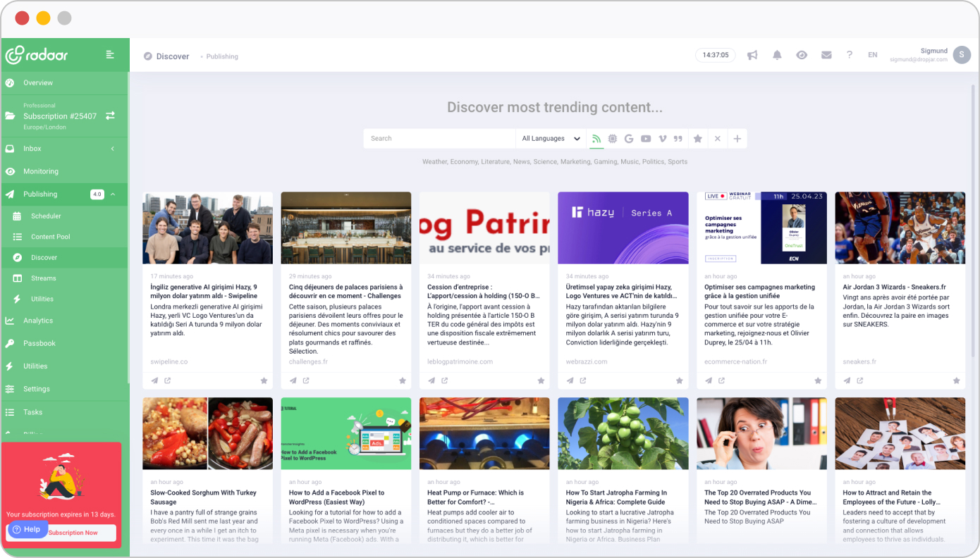Favorite the swipeline.co article with star
Viewport: 980px width, 558px height.
click(264, 380)
